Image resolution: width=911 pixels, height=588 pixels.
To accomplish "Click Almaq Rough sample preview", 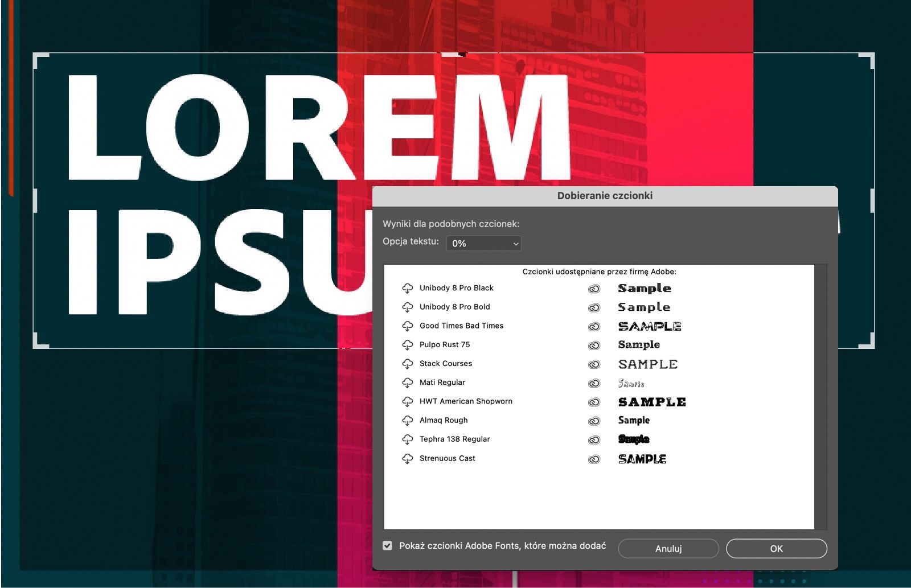I will click(x=634, y=421).
